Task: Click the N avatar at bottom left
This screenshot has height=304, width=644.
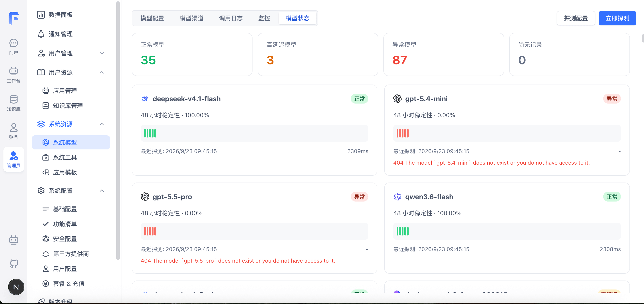Action: (16, 287)
